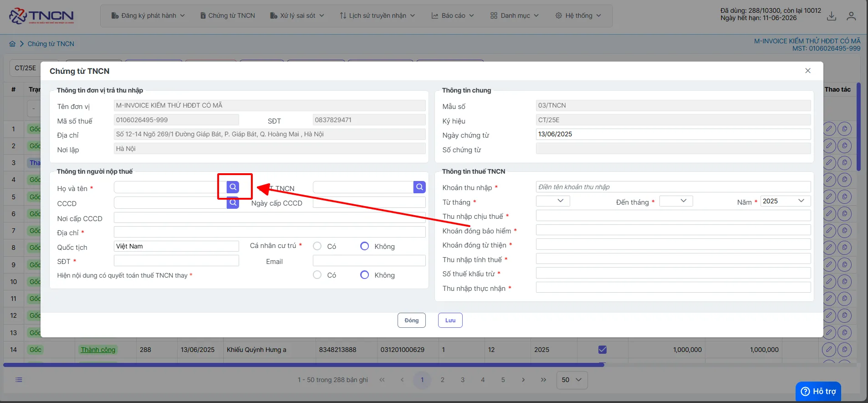Click the edit pencil icon in row 1

[829, 129]
